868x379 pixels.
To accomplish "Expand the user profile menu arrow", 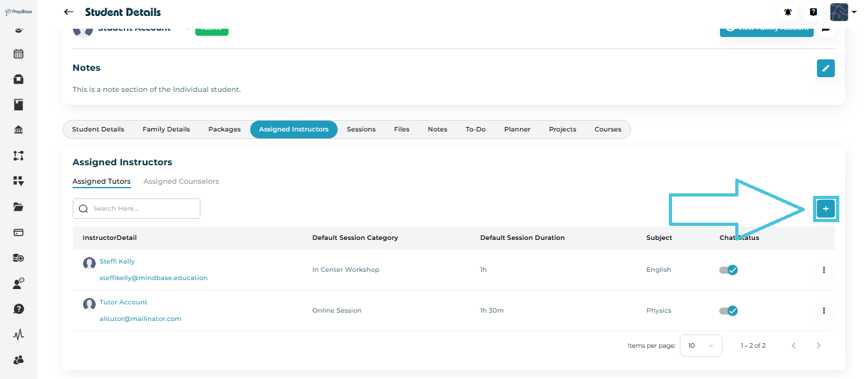I will [x=854, y=12].
